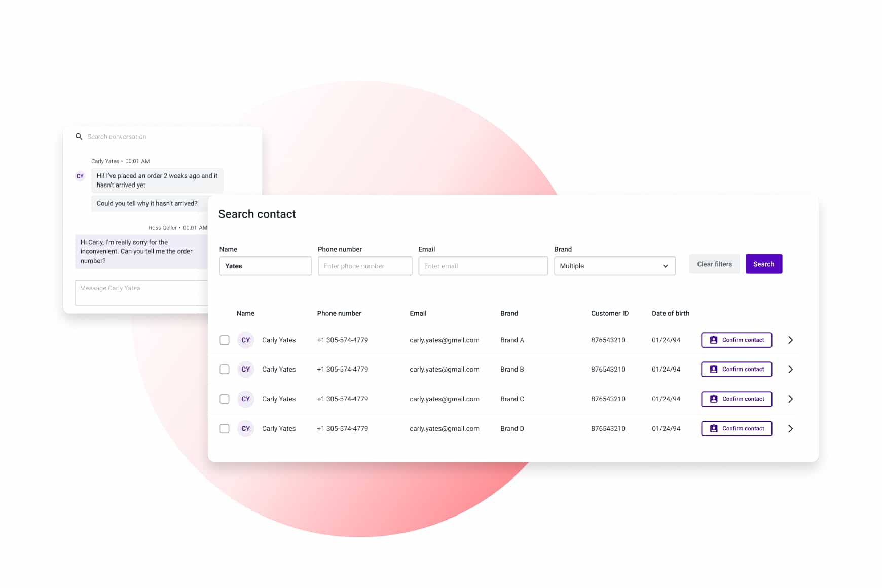Click the Message Carly Yates input box

click(x=142, y=292)
